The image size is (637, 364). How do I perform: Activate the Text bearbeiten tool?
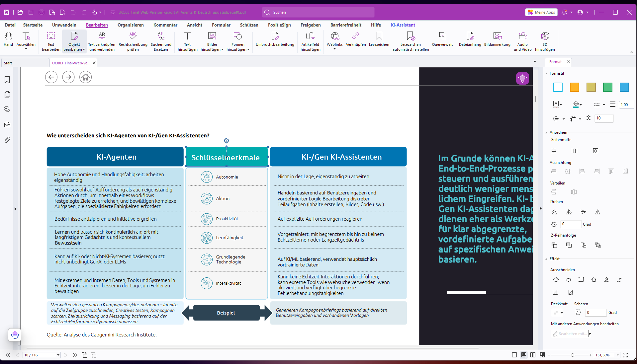point(51,41)
